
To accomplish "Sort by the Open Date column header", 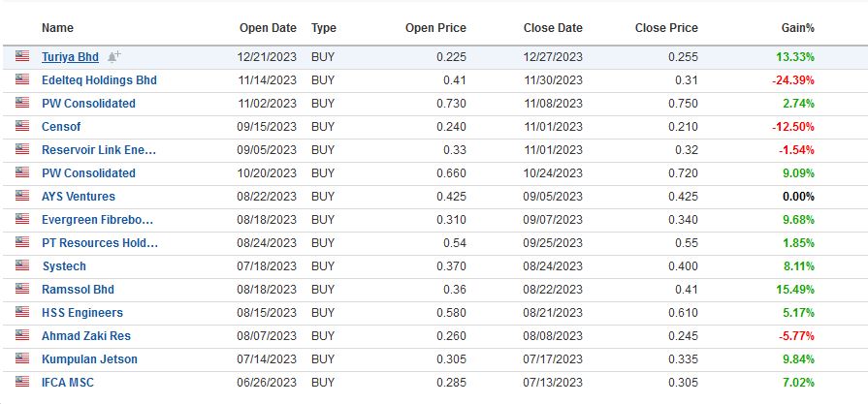I will (268, 28).
